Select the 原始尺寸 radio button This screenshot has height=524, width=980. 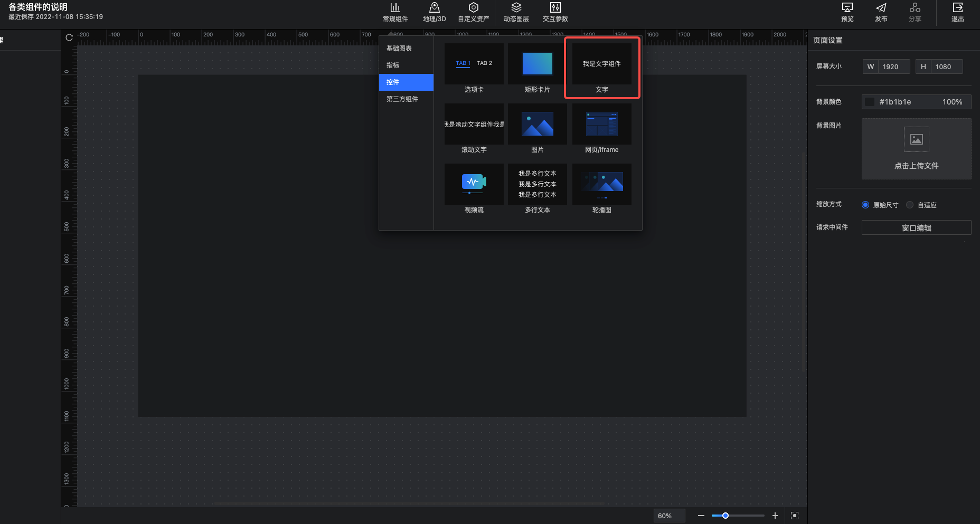click(865, 205)
